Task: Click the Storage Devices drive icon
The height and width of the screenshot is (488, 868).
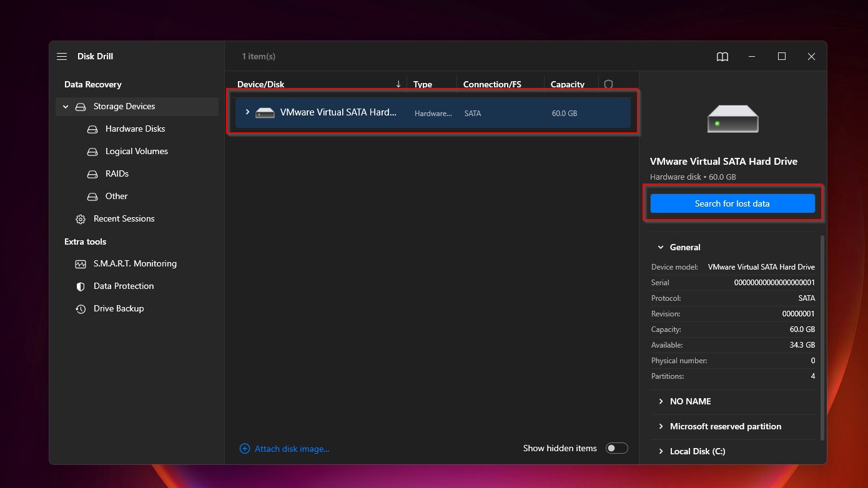Action: pyautogui.click(x=81, y=107)
